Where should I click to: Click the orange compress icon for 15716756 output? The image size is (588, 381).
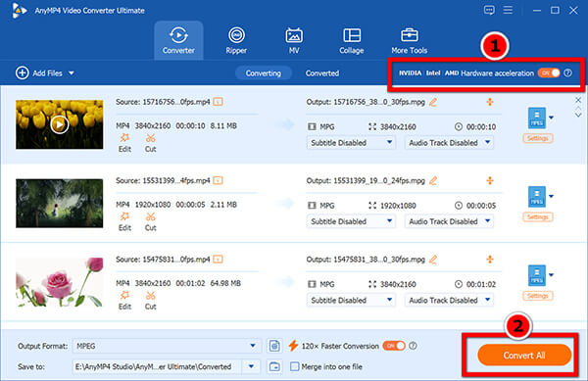pos(490,102)
